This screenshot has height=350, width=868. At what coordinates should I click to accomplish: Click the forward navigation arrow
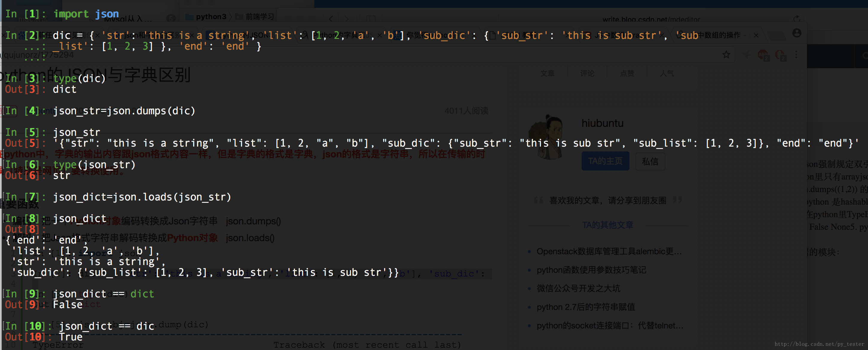point(346,19)
